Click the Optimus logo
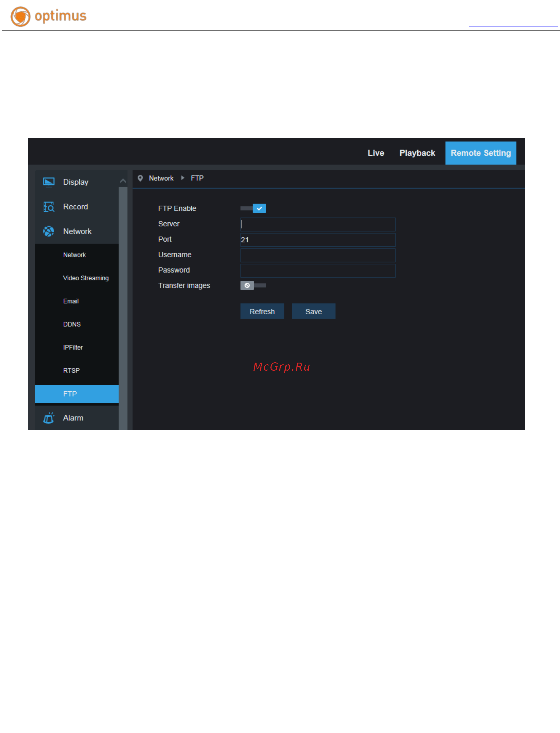Viewport: 560px width, 733px height. (48, 16)
